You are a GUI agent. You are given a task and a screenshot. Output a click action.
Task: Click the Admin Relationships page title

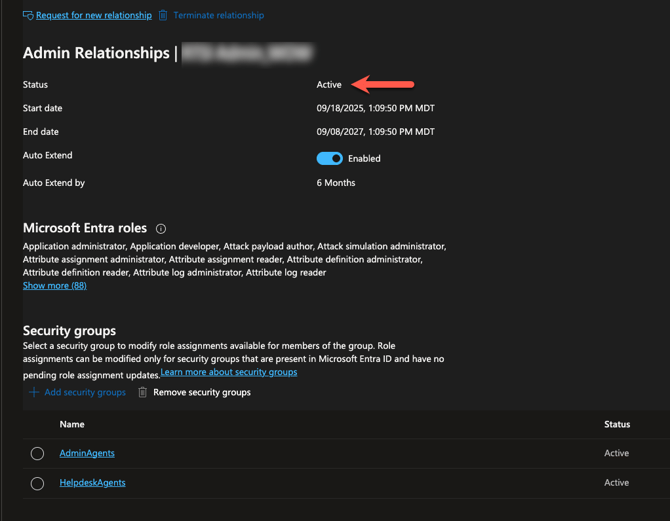[x=96, y=52]
